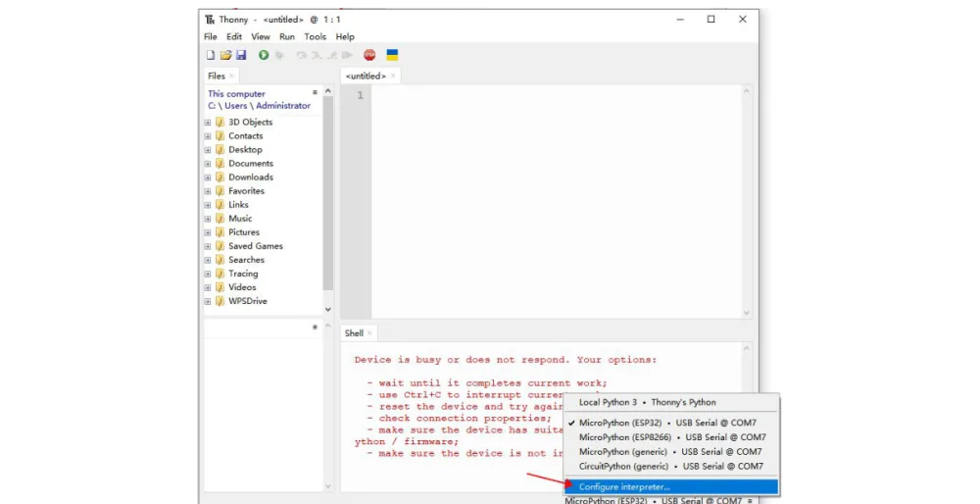Select MicroPython (ESP32) USB Serial @ COM7
This screenshot has height=504, width=980.
[671, 423]
